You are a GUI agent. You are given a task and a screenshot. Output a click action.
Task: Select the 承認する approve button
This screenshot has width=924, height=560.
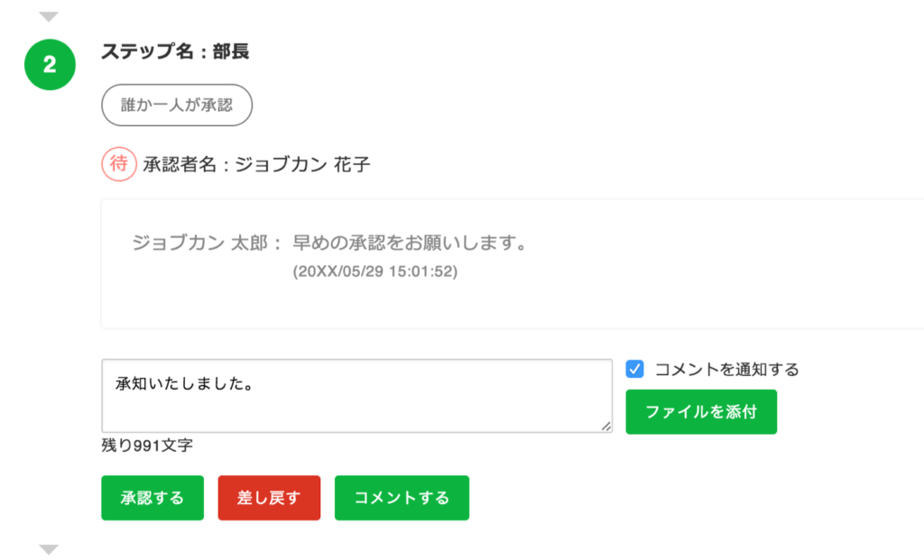(152, 497)
